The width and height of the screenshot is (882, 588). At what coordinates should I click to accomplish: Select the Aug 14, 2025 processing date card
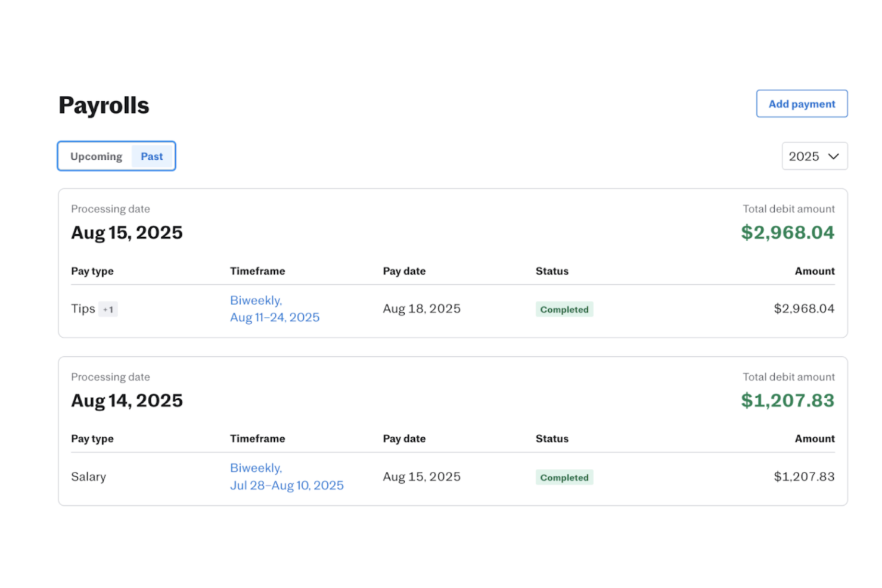(126, 400)
